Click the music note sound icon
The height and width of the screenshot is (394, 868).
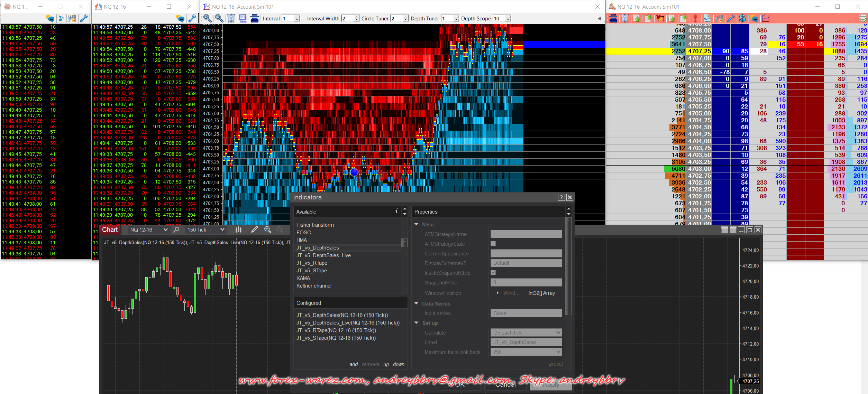click(61, 18)
